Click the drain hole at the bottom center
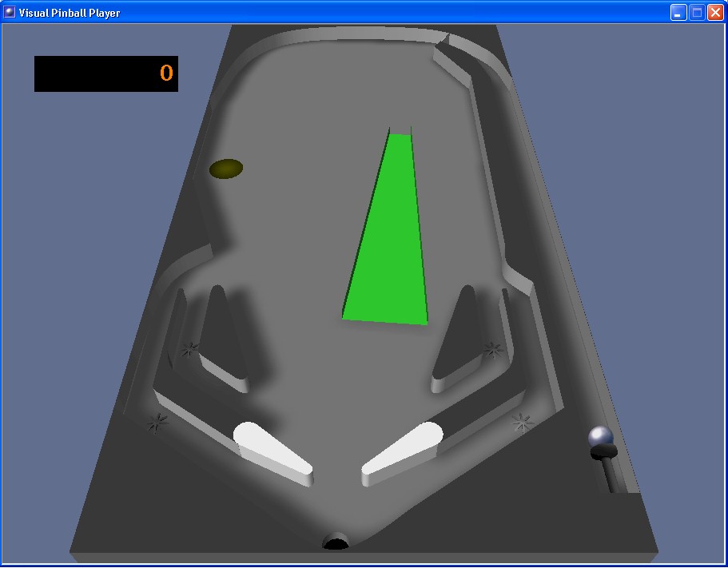This screenshot has width=728, height=568. tap(335, 542)
